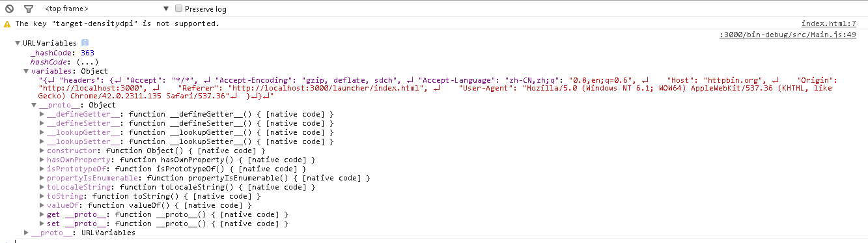
Task: Enable the Preserve log checkbox
Action: coord(178,9)
